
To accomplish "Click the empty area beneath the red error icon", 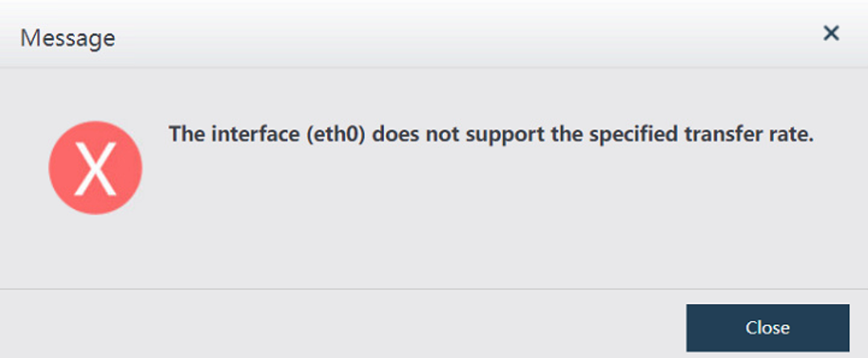I will click(x=96, y=249).
